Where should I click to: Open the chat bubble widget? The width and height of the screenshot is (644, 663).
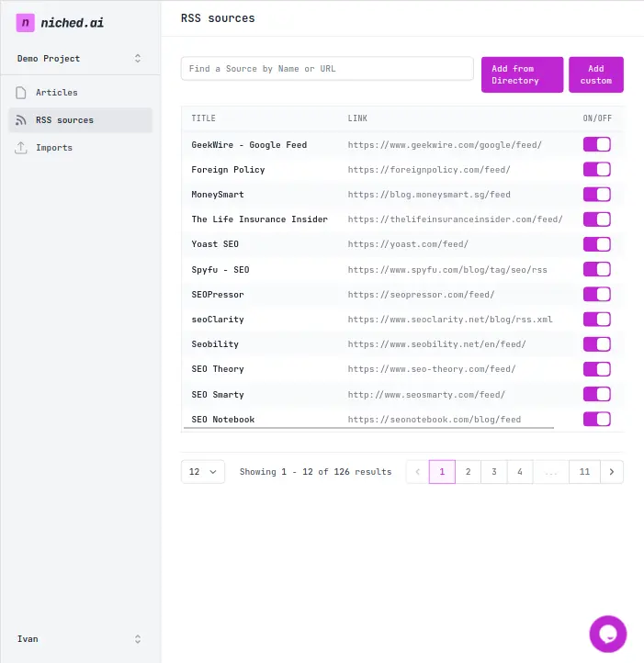pyautogui.click(x=607, y=634)
